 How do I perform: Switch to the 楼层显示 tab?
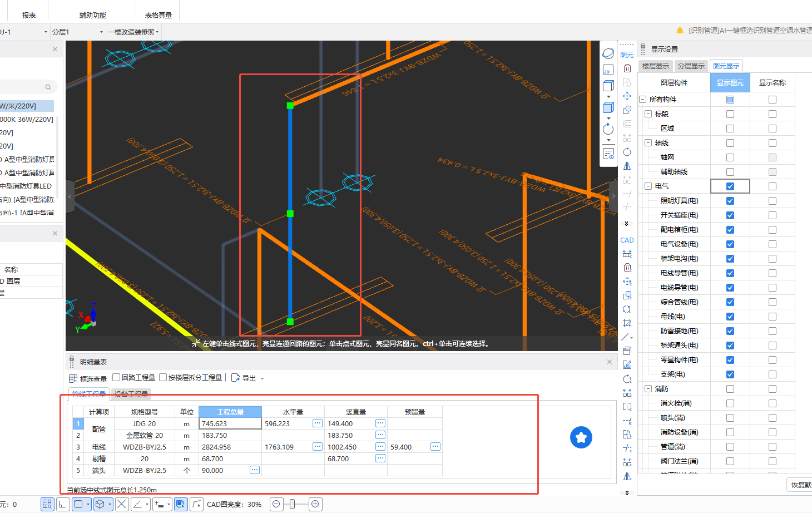(656, 66)
